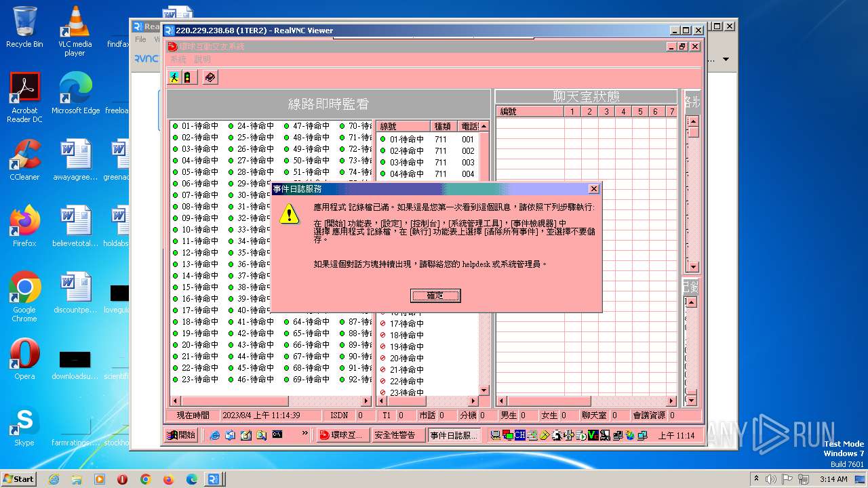Click the remote tray clock 上午 11:14
The width and height of the screenshot is (868, 488).
coord(676,436)
